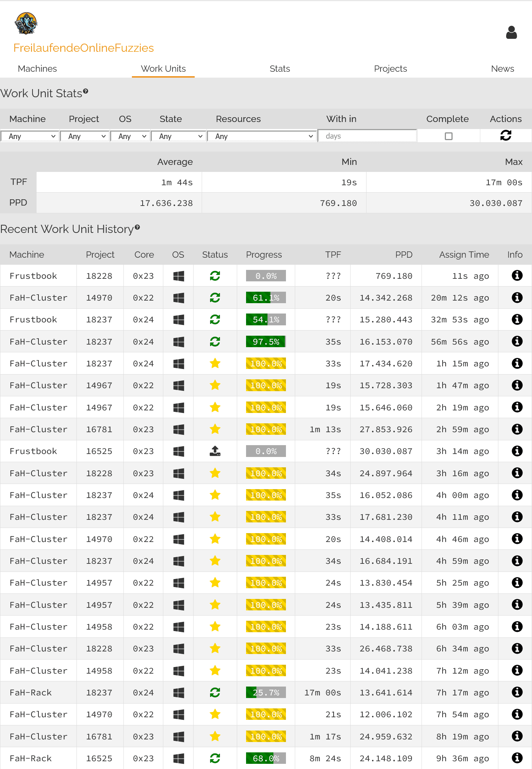Toggle the Complete checkbox
Screen dimensions: 532x769
pyautogui.click(x=449, y=136)
